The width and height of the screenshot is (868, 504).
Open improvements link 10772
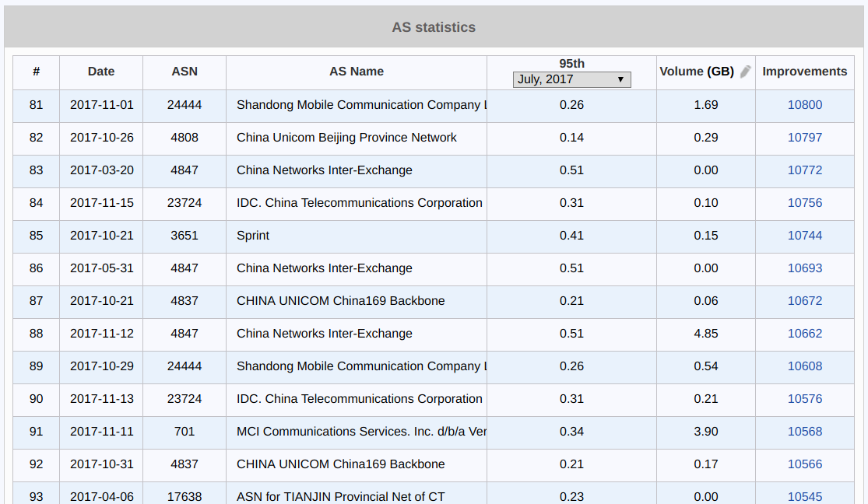coord(804,170)
